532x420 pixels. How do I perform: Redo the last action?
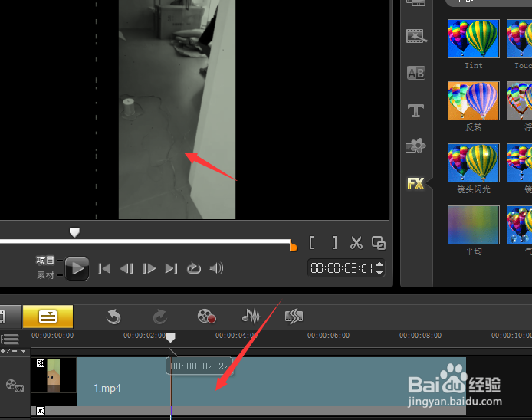[x=159, y=317]
